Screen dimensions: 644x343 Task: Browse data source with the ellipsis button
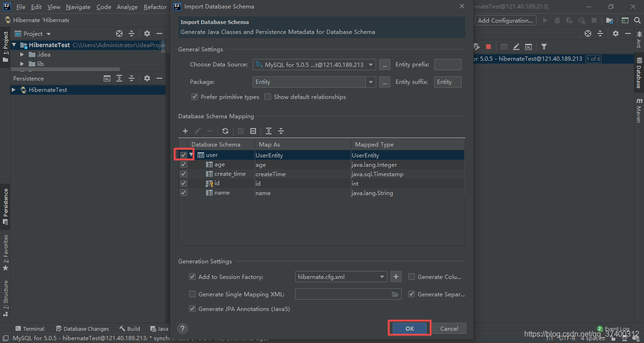pos(385,65)
